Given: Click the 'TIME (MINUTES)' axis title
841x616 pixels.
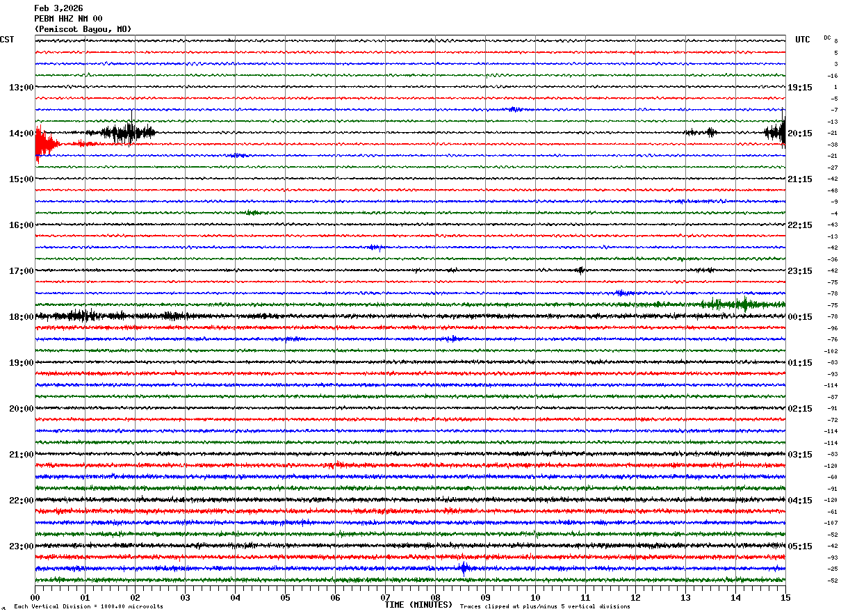Looking at the screenshot, I should pos(418,605).
